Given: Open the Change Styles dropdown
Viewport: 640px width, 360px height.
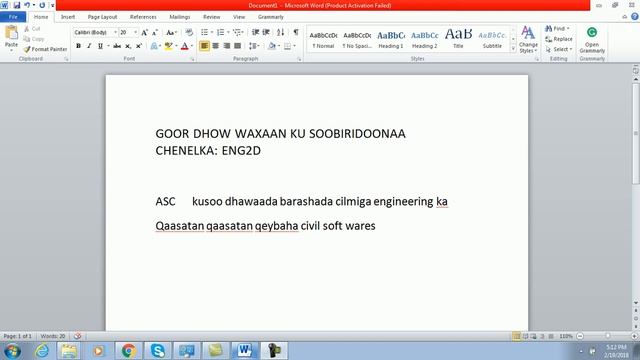Looking at the screenshot, I should pos(528,40).
